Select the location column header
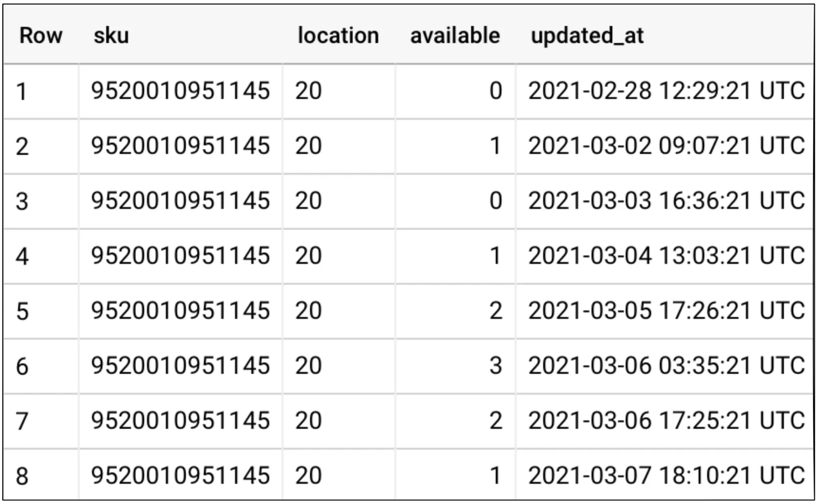The image size is (818, 504). [x=338, y=36]
